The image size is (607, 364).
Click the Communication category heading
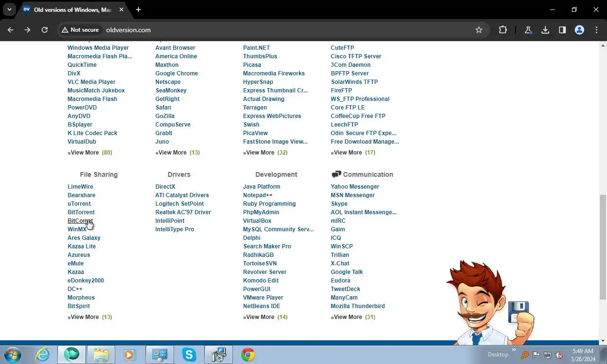point(368,174)
